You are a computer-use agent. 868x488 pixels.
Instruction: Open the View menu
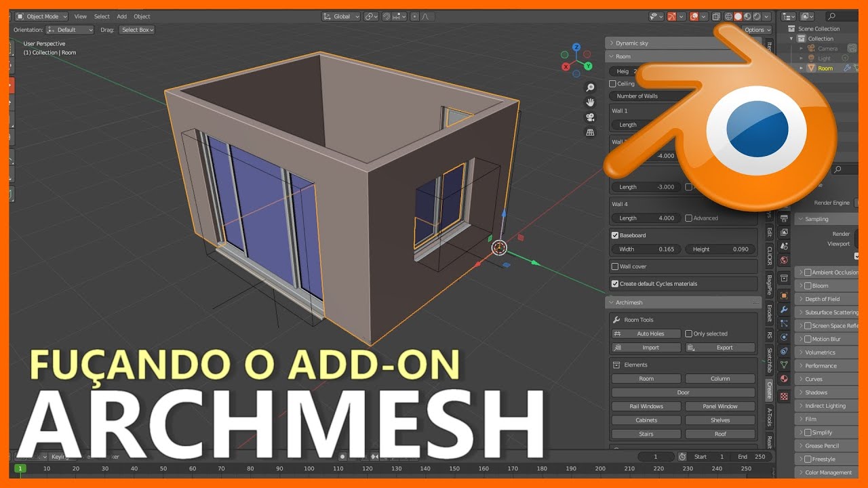point(81,16)
